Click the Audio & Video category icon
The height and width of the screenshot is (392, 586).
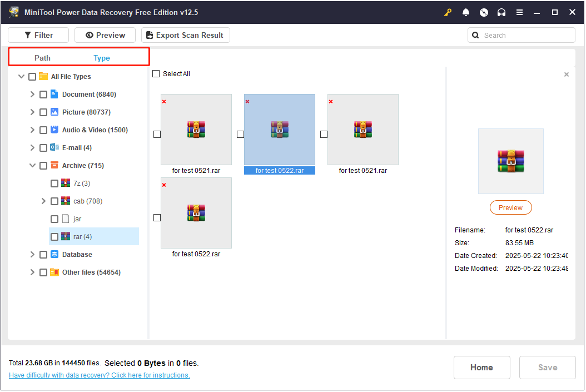pyautogui.click(x=54, y=130)
